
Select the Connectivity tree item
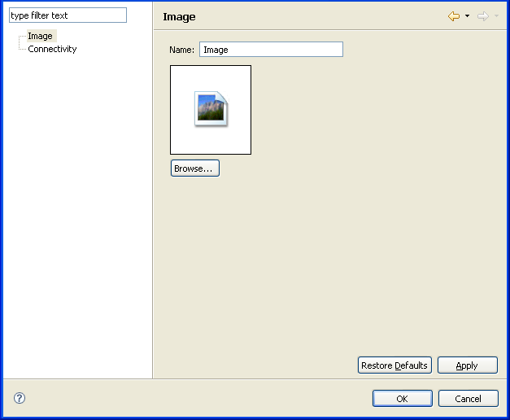[x=52, y=49]
